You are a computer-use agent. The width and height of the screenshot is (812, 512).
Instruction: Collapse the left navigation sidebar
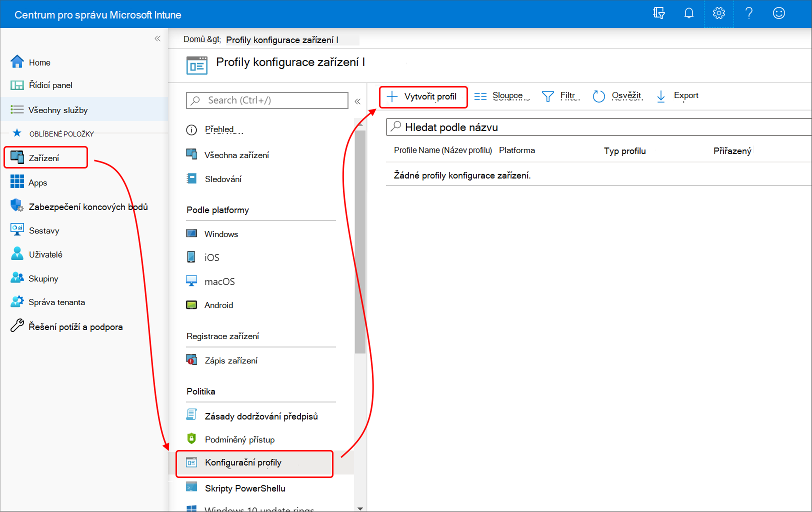click(x=157, y=38)
